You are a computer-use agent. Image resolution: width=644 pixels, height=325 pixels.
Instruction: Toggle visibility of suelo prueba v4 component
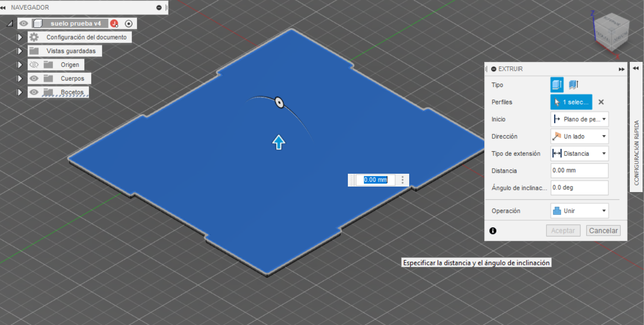click(x=24, y=23)
